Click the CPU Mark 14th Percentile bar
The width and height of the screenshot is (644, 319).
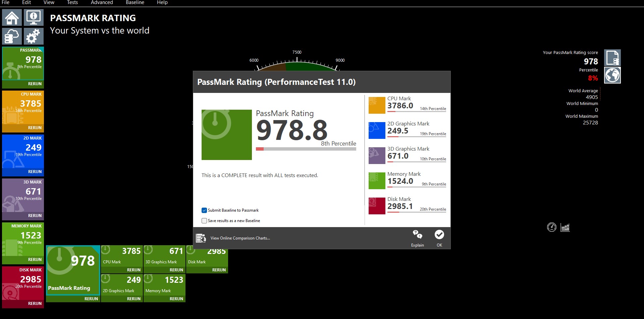pos(417,111)
